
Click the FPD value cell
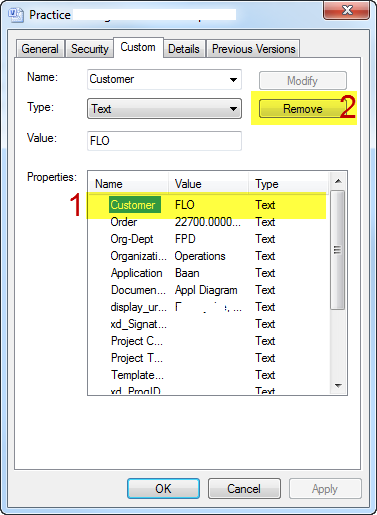click(x=185, y=239)
